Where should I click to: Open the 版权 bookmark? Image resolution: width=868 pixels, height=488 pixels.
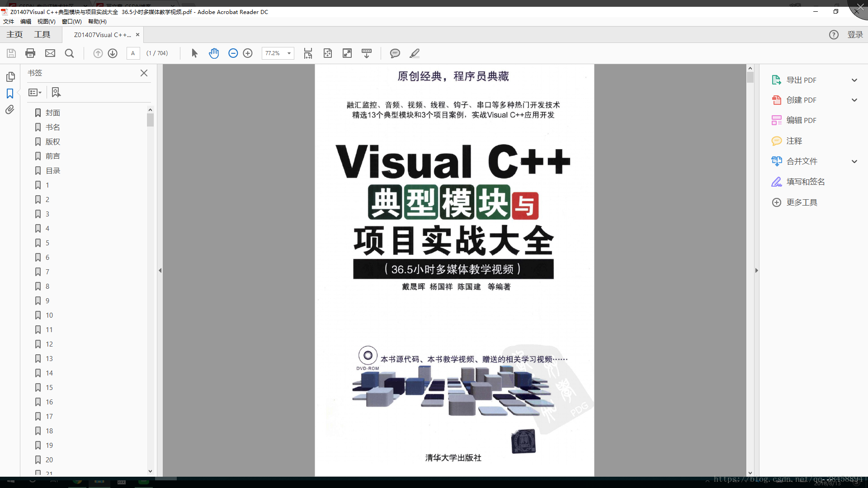52,142
